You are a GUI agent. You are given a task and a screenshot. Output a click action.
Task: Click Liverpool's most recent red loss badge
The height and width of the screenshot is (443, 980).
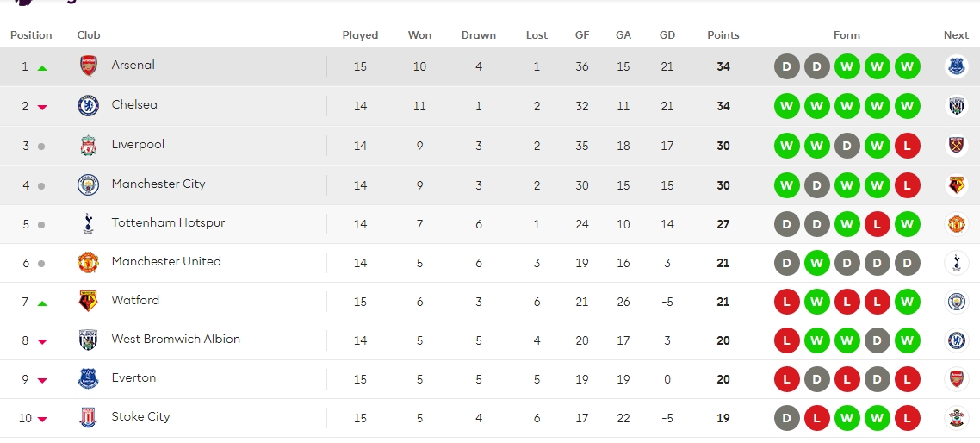[x=907, y=146]
